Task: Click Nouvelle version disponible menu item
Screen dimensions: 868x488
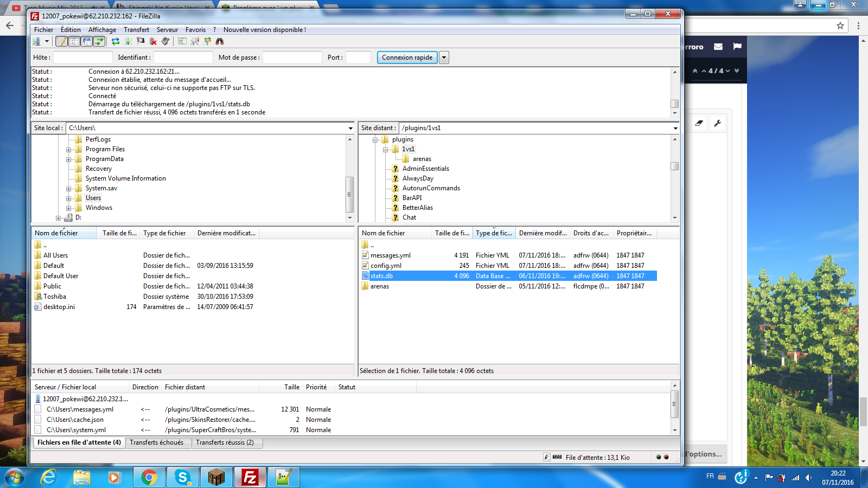Action: point(265,30)
